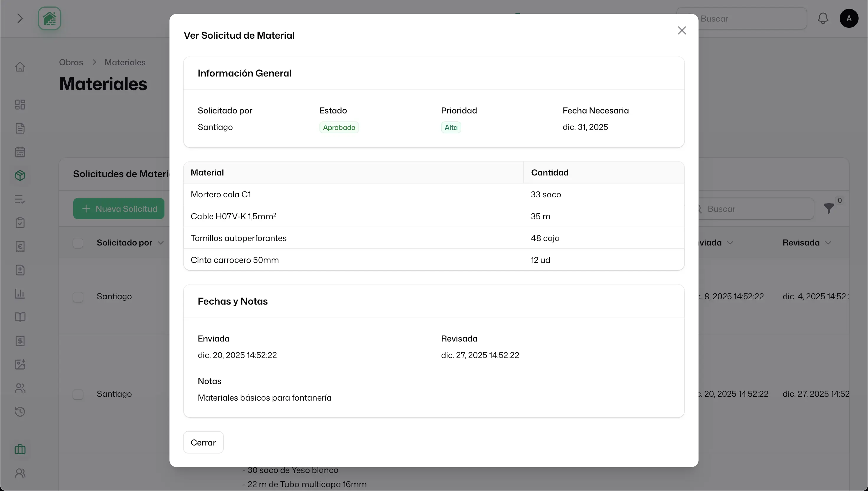Viewport: 868px width, 491px height.
Task: Select the euro invoice icon in sidebar
Action: point(20,246)
